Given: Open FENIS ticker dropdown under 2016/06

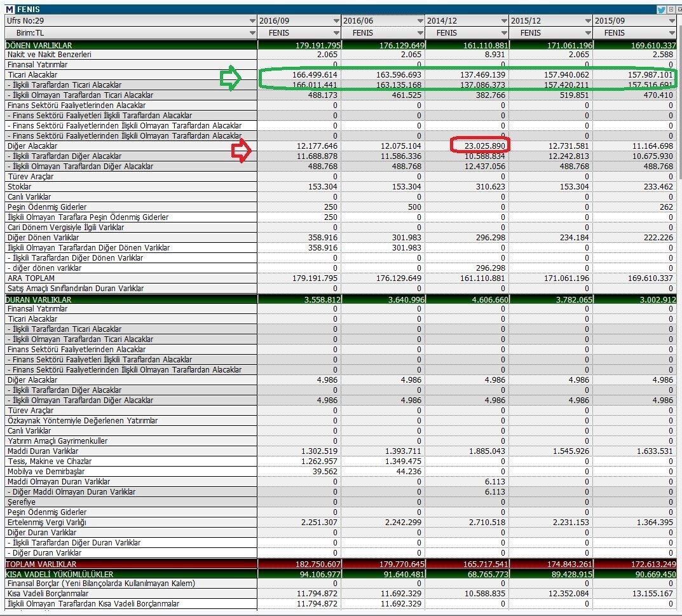Looking at the screenshot, I should (x=420, y=33).
